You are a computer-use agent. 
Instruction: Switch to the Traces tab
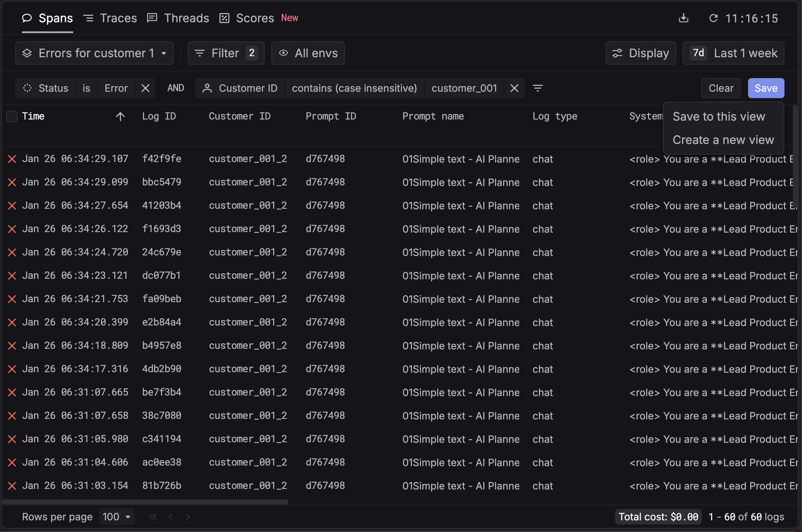coord(110,18)
